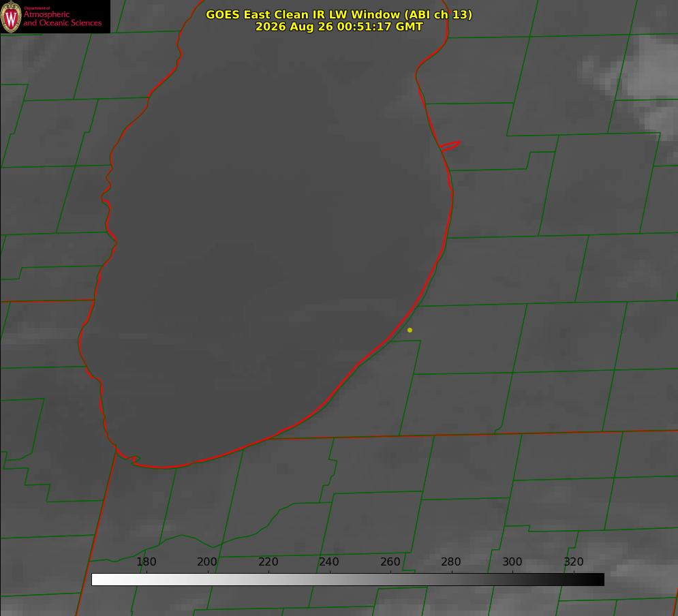
Task: Click the yellow dot marker near lakeshore
Action: pyautogui.click(x=410, y=330)
